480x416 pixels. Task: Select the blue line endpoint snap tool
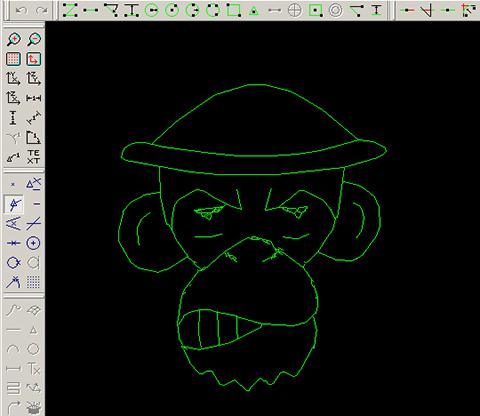click(13, 282)
